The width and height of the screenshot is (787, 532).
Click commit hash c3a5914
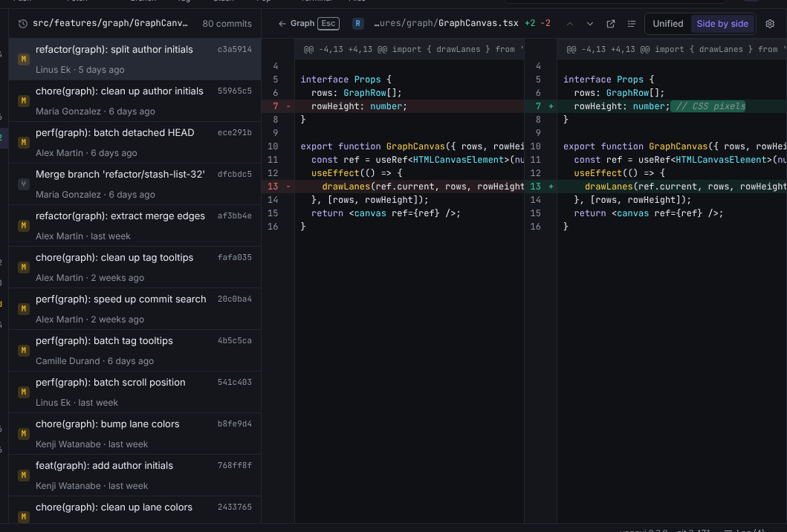234,49
